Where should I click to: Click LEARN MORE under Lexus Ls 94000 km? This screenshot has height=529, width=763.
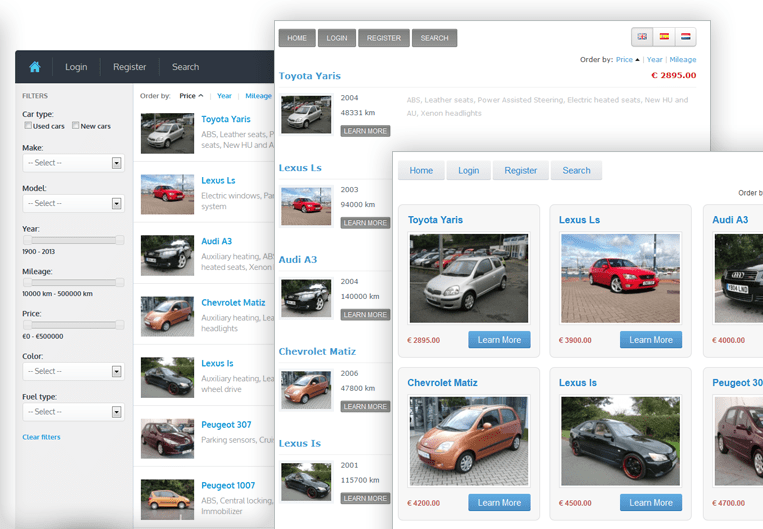(x=365, y=223)
